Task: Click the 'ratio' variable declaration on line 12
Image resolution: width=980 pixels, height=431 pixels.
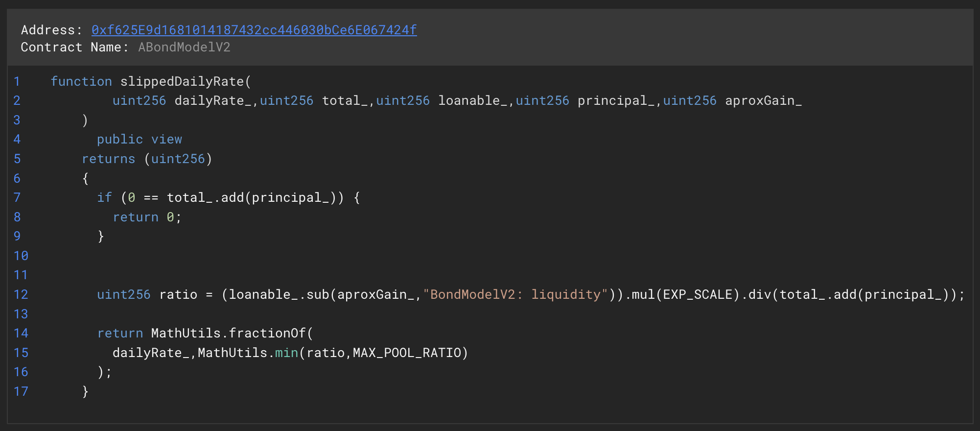Action: 178,294
